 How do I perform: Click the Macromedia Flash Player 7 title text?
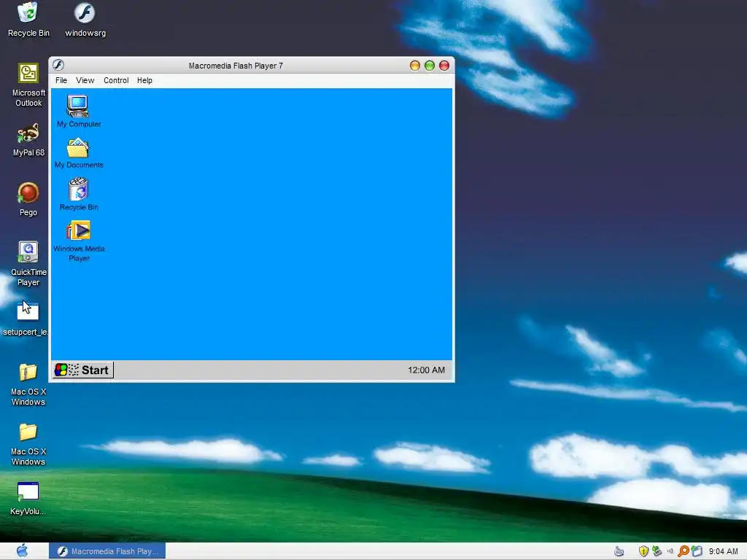[236, 66]
